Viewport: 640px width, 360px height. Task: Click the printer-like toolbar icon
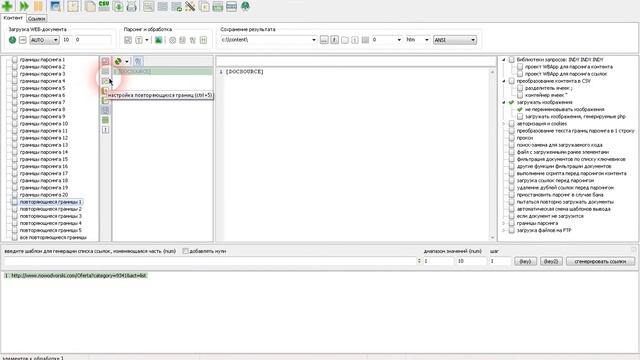coord(131,6)
